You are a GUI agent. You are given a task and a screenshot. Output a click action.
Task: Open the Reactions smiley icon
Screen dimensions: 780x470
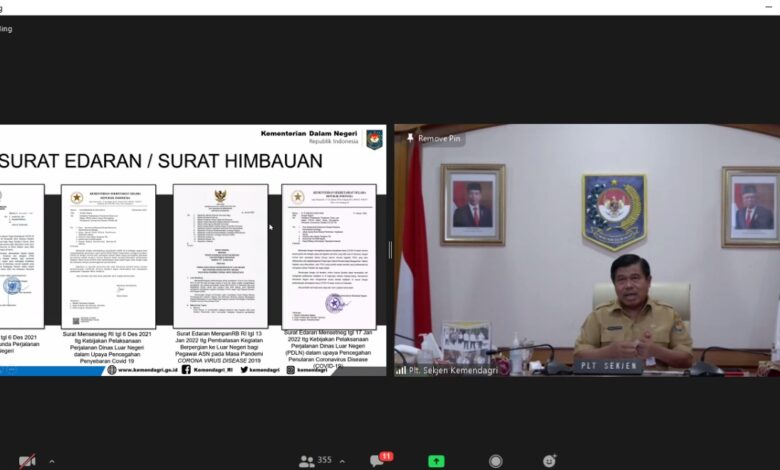tap(549, 461)
